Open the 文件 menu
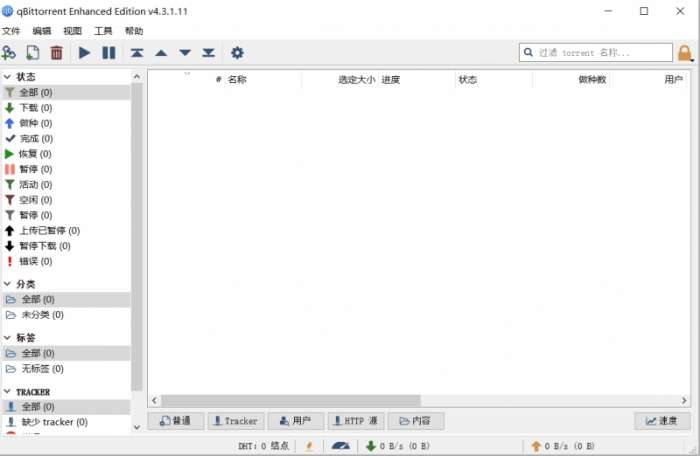Screen dimensions: 700x456 11,31
